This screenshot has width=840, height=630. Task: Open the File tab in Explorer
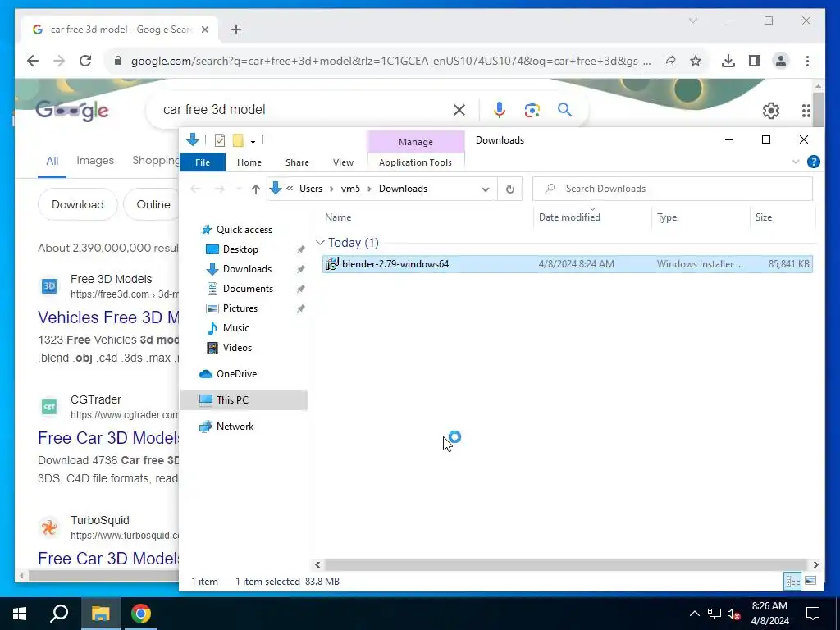(x=203, y=162)
